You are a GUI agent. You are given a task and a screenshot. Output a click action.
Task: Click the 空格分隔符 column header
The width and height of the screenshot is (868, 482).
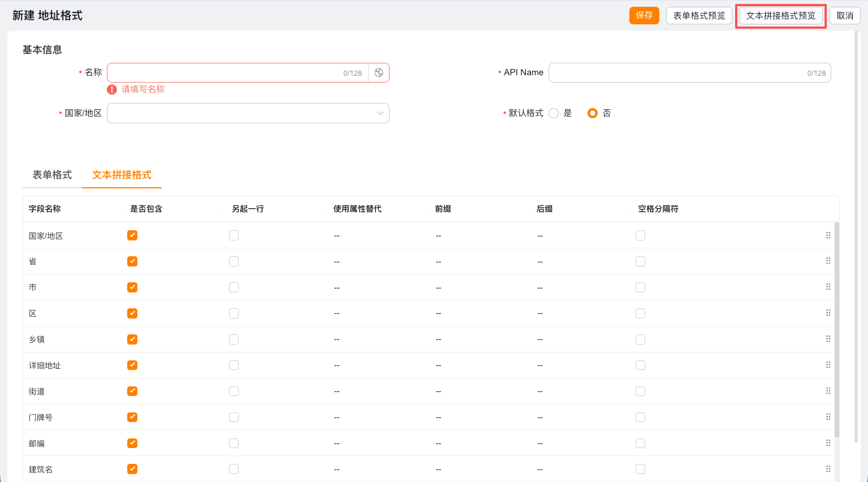pos(658,209)
